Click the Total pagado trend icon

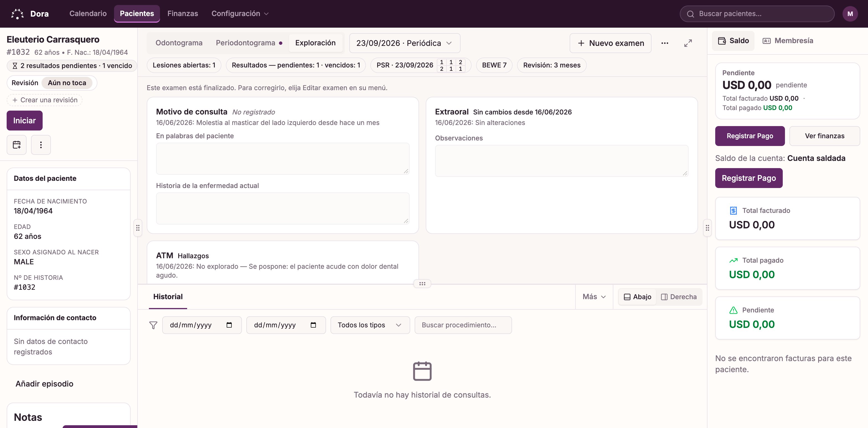733,260
